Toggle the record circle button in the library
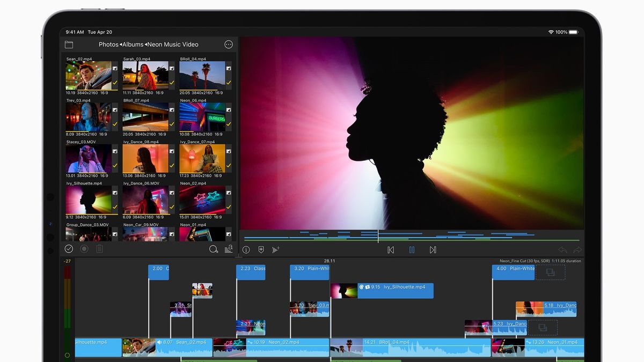The width and height of the screenshot is (644, 362). pos(84,249)
